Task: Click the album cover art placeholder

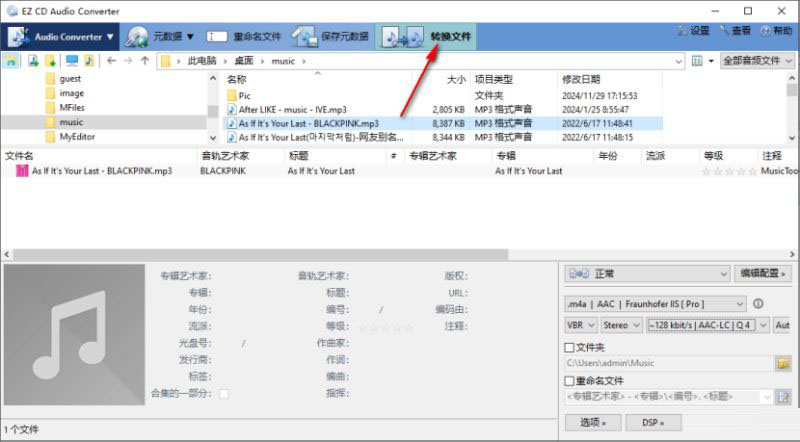Action: pyautogui.click(x=74, y=335)
